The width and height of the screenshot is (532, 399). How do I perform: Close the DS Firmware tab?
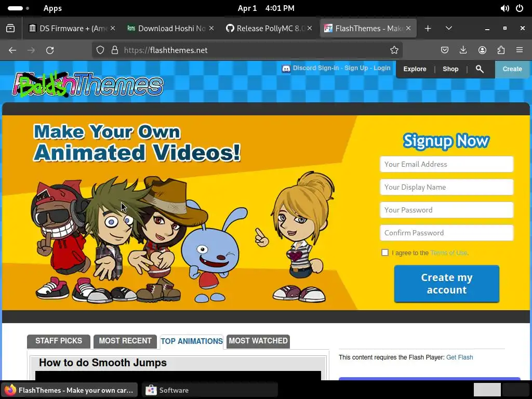click(x=113, y=29)
